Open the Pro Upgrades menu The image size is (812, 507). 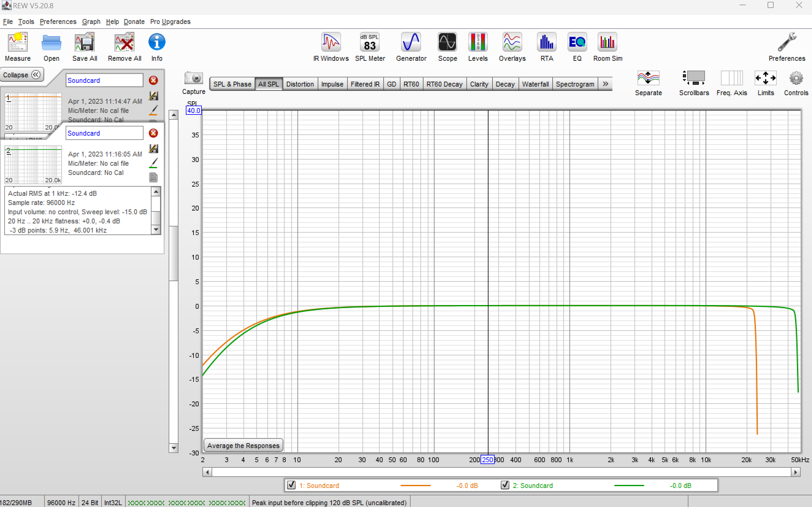click(170, 21)
